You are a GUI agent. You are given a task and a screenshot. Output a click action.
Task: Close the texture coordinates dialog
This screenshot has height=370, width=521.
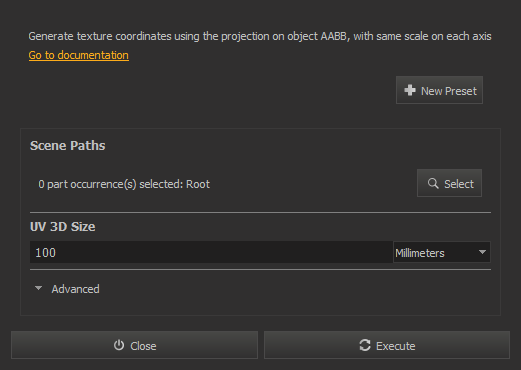(134, 345)
